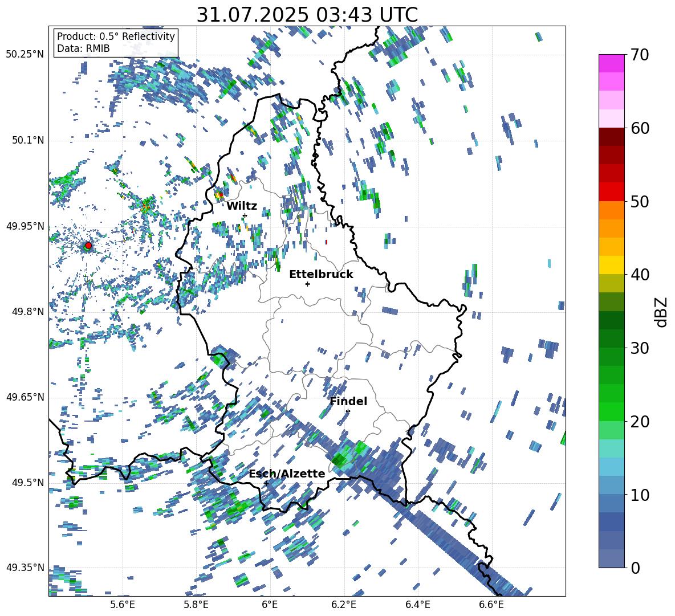The image size is (675, 616).
Task: Click the colorbar value 60
Action: tap(640, 128)
